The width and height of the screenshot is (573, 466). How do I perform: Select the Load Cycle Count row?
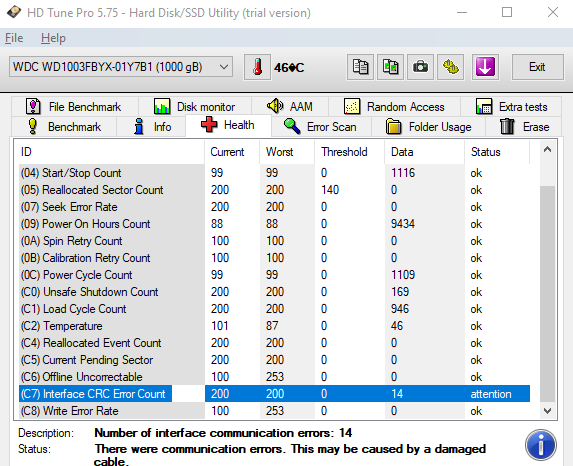274,309
